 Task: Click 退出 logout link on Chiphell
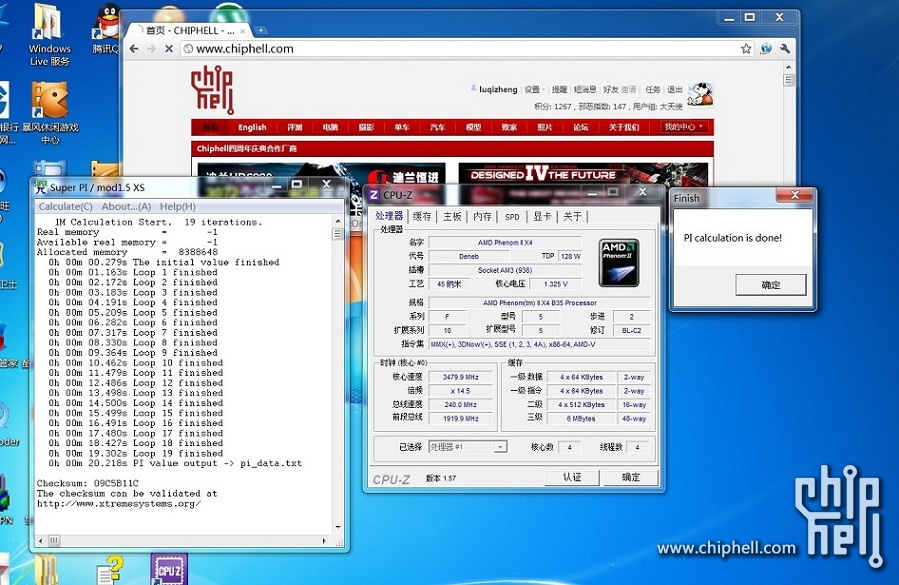point(675,89)
